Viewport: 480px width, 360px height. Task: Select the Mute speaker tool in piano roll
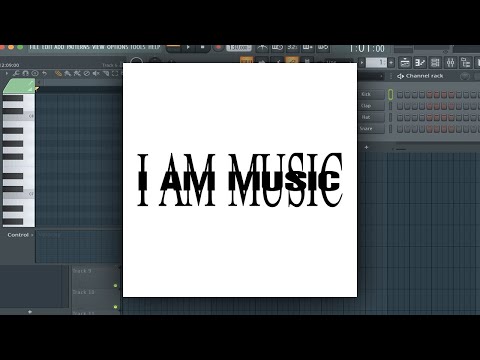click(x=96, y=73)
